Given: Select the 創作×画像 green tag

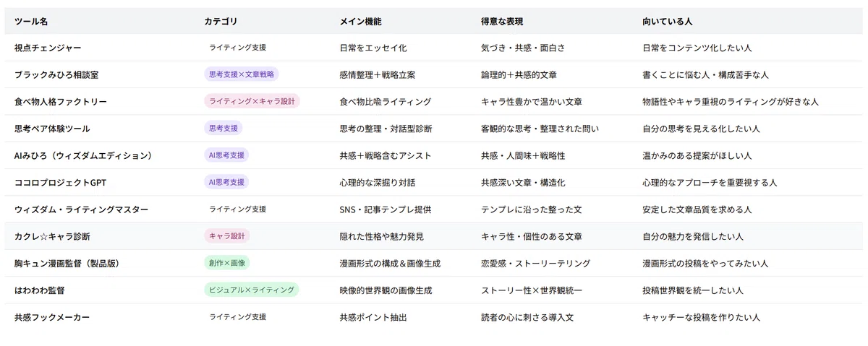Looking at the screenshot, I should 227,263.
